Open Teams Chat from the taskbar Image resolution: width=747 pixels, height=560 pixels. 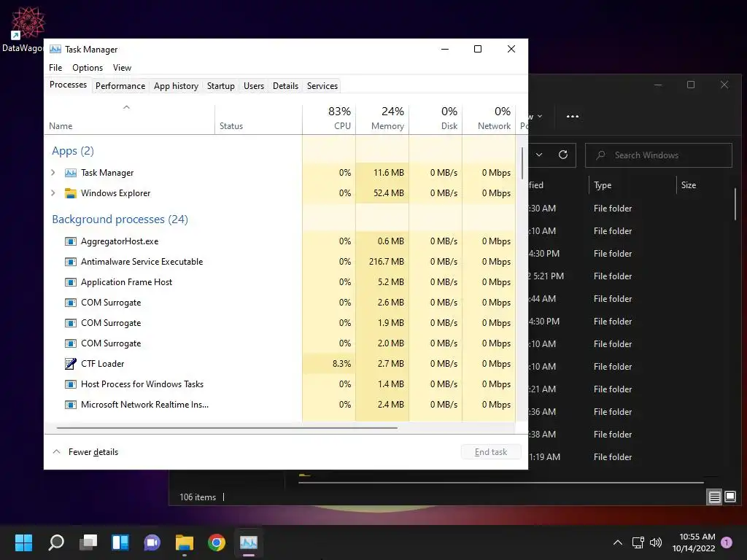(152, 542)
